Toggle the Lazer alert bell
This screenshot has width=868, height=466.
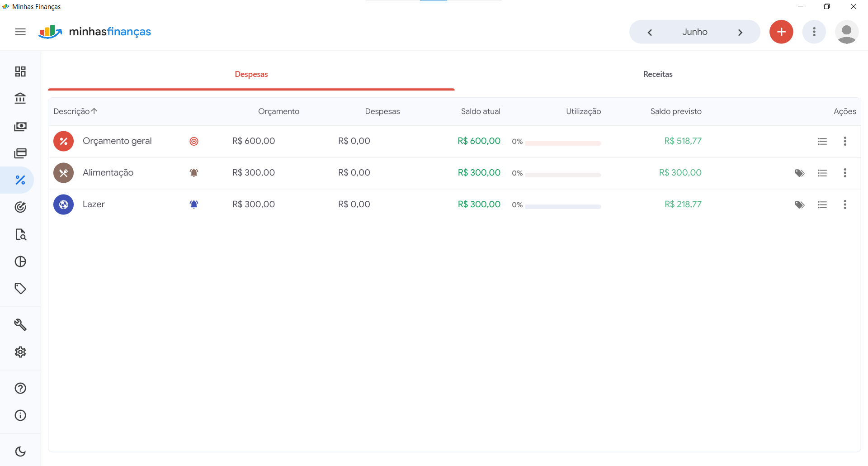click(x=194, y=204)
